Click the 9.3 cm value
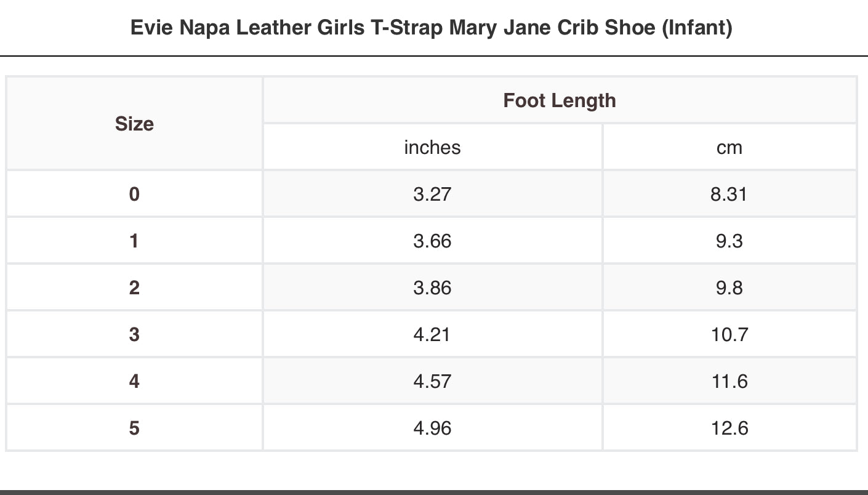This screenshot has height=495, width=868. coord(729,241)
